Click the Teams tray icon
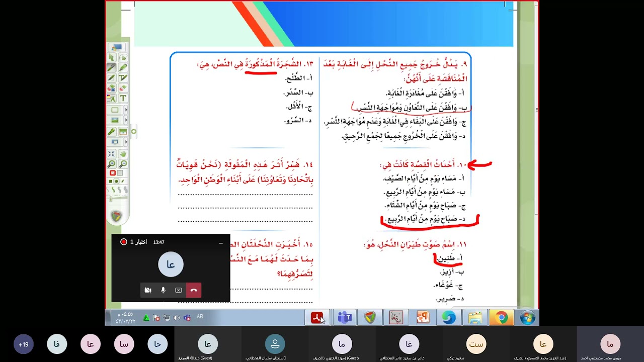Screen dimensions: 644x362 (x=187, y=318)
